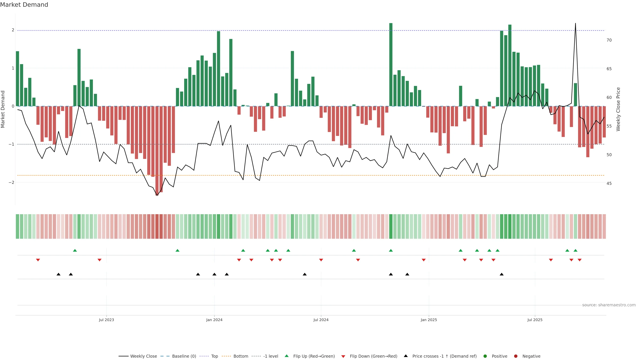Click the first red Flip Down marker
This screenshot has height=362, width=644.
pos(38,260)
